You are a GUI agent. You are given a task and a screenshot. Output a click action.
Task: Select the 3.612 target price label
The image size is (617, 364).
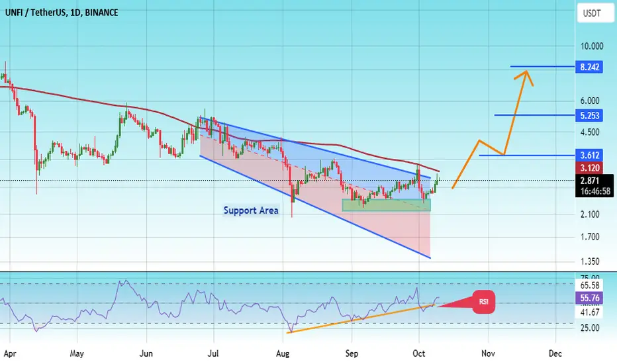(589, 155)
